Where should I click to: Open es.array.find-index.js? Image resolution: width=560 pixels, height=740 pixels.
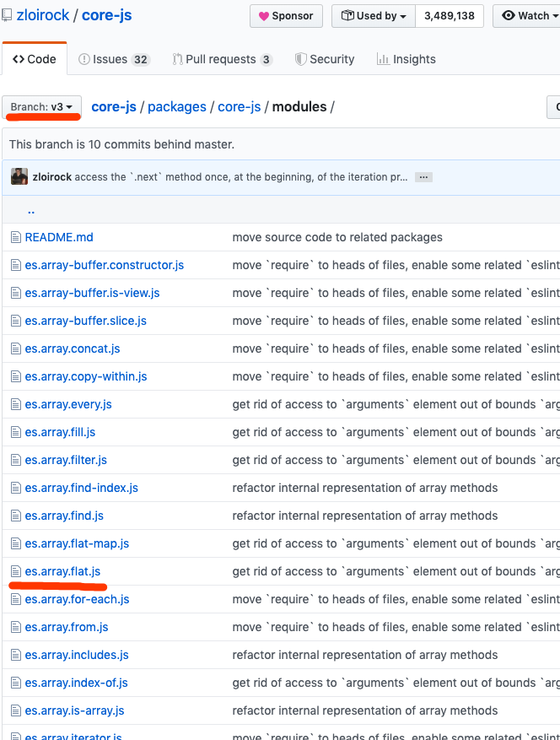81,488
